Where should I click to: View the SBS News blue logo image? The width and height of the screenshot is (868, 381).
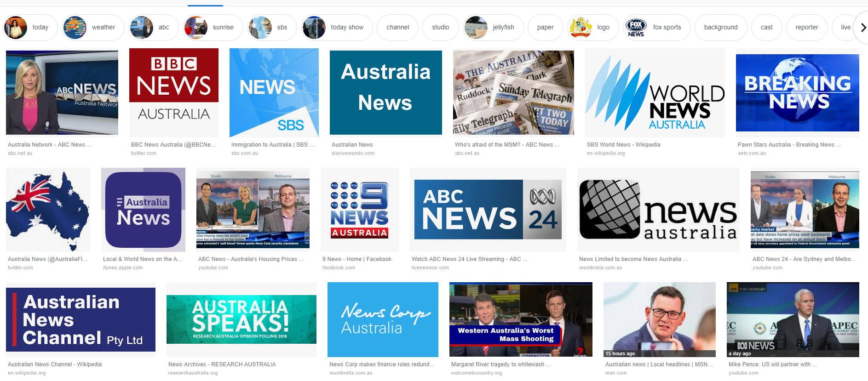pyautogui.click(x=274, y=93)
